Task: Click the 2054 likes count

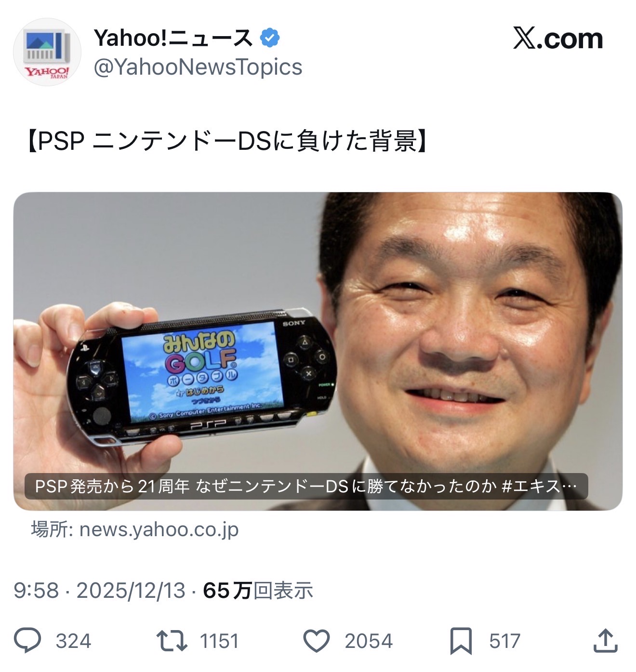Action: click(369, 641)
